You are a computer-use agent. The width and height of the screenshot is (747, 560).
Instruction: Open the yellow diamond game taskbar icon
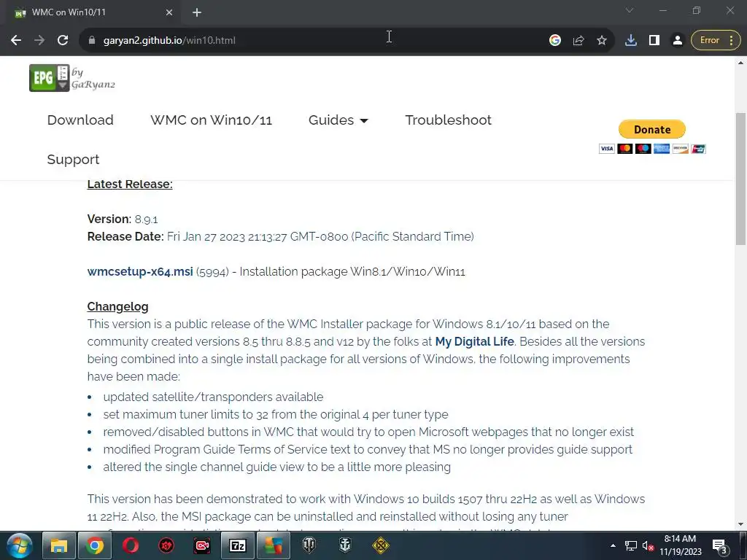[381, 545]
